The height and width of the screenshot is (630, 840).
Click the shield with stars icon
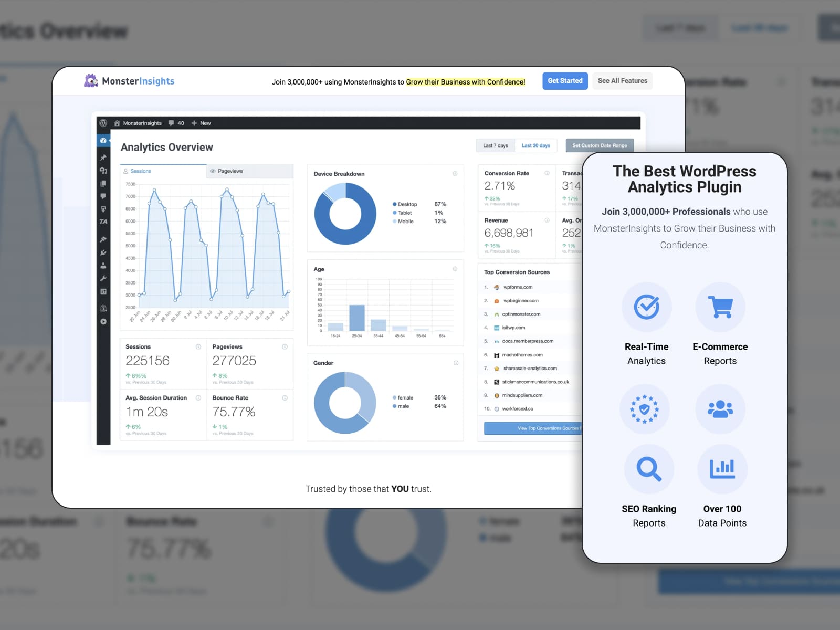click(x=645, y=409)
